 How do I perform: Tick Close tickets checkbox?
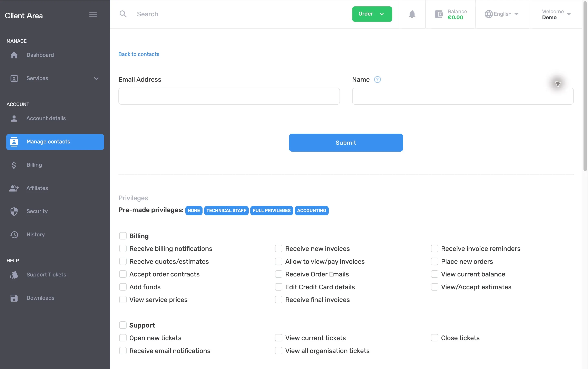(x=434, y=338)
